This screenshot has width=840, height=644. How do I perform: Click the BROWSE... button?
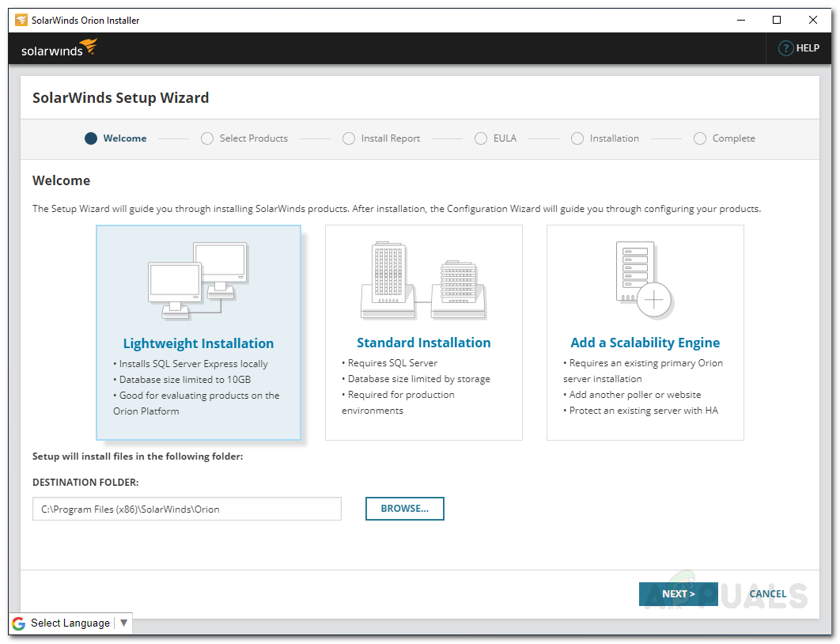404,509
